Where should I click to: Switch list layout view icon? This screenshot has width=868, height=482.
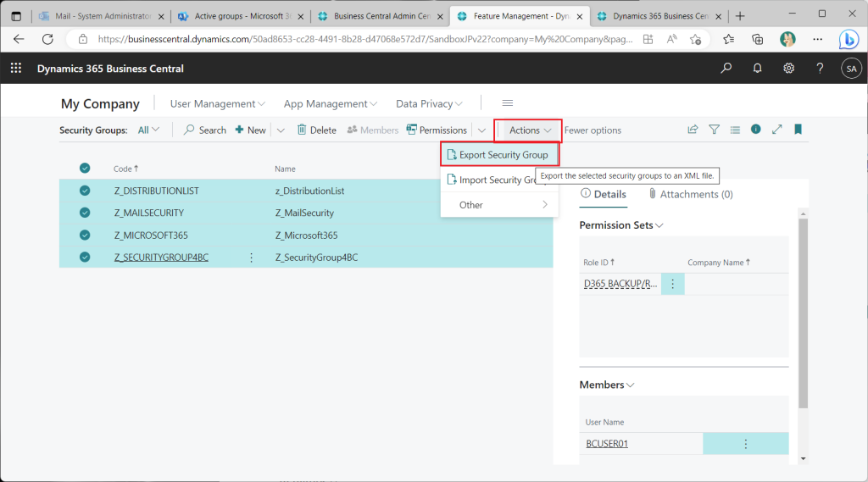coord(735,130)
